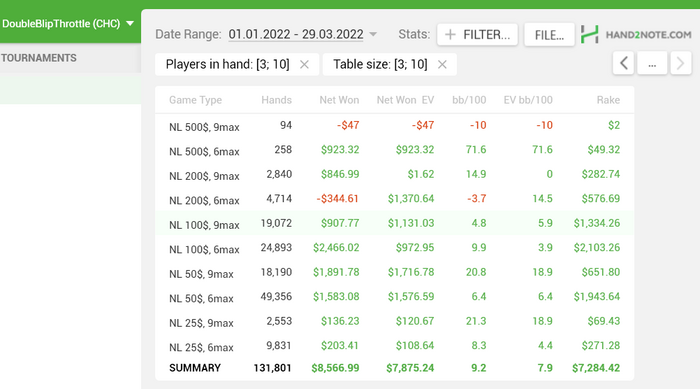The height and width of the screenshot is (389, 700).
Task: Sort table by Hands column
Action: click(x=276, y=100)
